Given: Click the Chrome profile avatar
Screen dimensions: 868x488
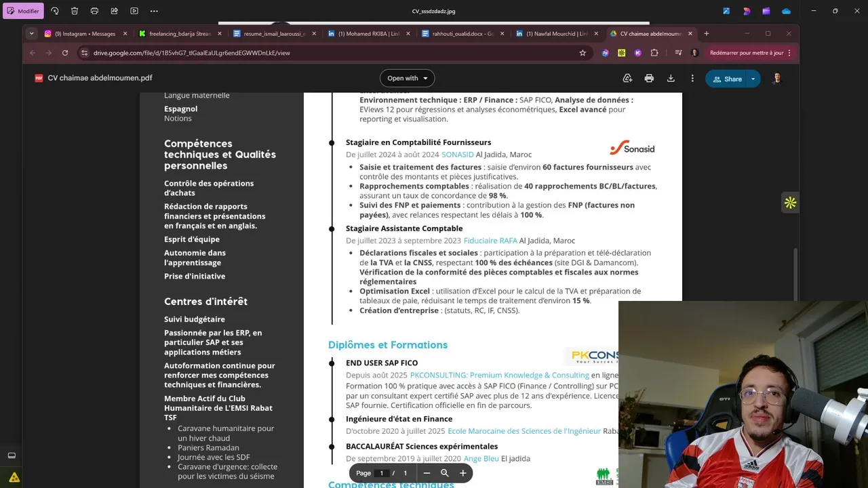Looking at the screenshot, I should 694,52.
